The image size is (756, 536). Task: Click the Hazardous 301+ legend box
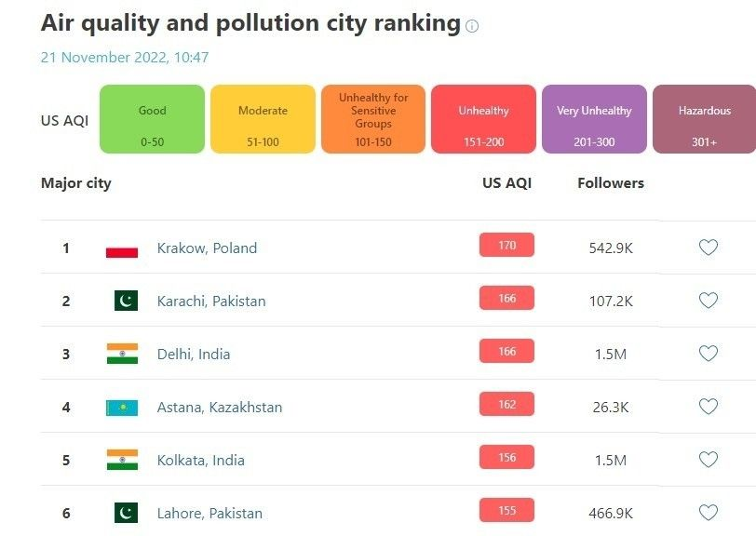tap(704, 119)
